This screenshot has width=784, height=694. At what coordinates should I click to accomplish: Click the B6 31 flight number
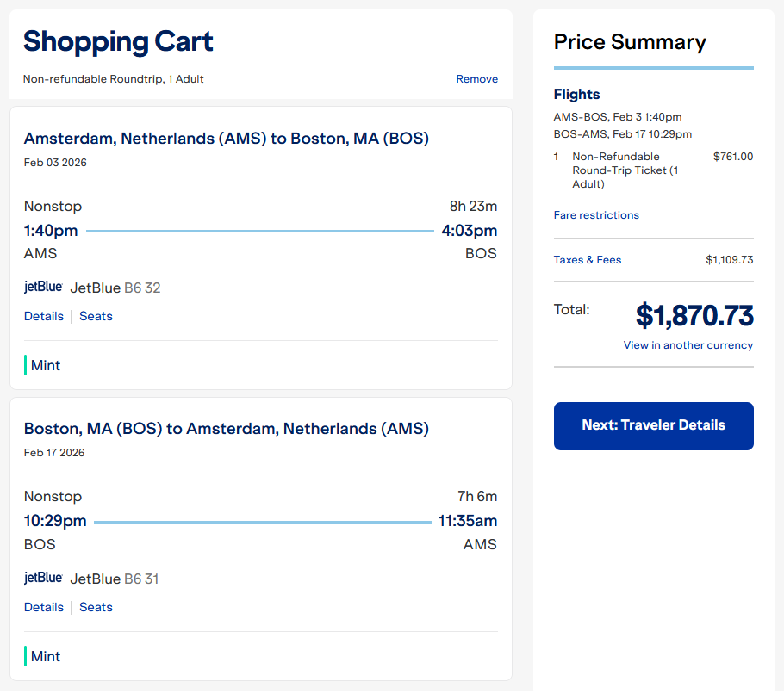pyautogui.click(x=141, y=579)
